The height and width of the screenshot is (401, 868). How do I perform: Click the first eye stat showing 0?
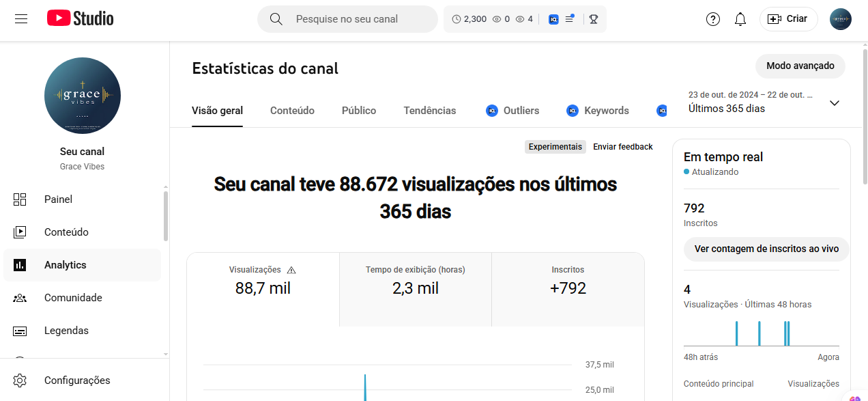(x=501, y=19)
